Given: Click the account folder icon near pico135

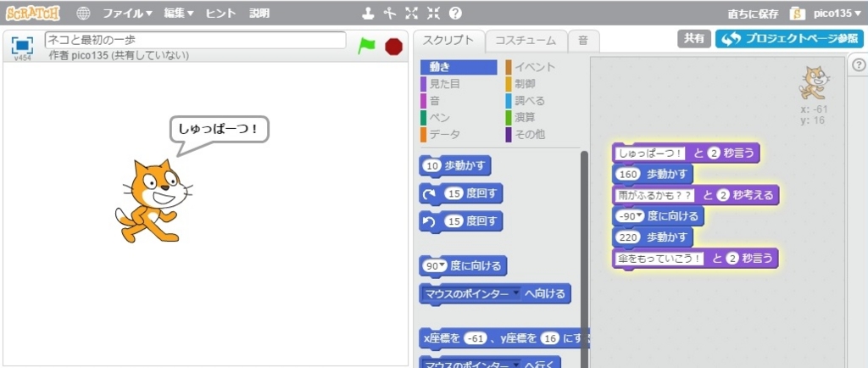Looking at the screenshot, I should (x=797, y=14).
